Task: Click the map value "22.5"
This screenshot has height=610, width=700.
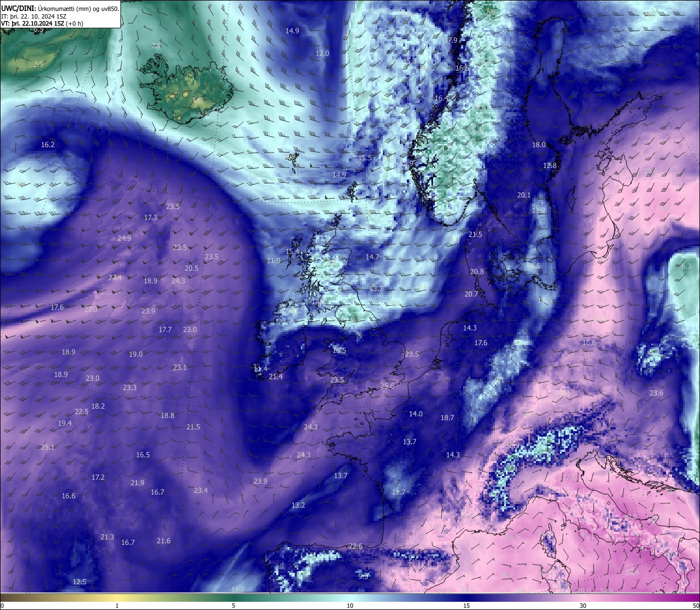Action: coord(81,411)
